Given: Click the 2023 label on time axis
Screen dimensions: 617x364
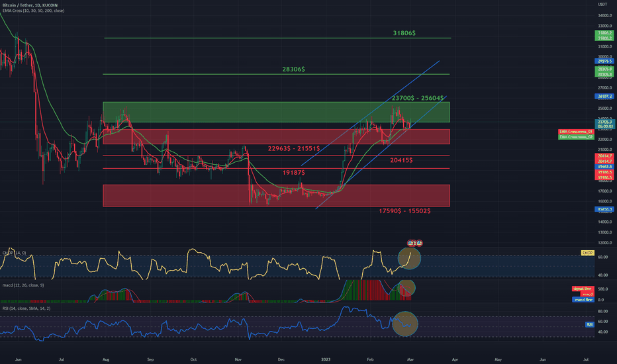Looking at the screenshot, I should point(326,359).
